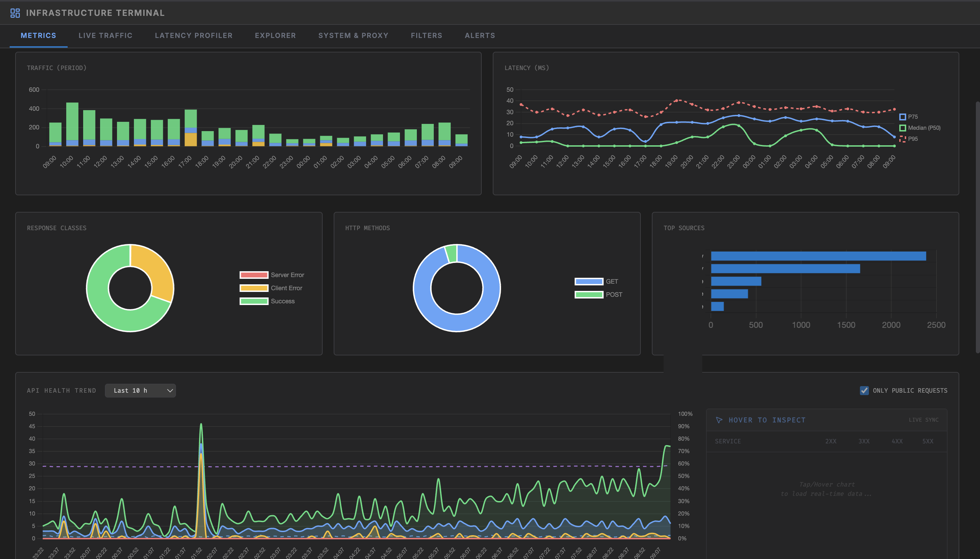Viewport: 980px width, 559px height.
Task: Toggle GET method legend entry
Action: (596, 282)
